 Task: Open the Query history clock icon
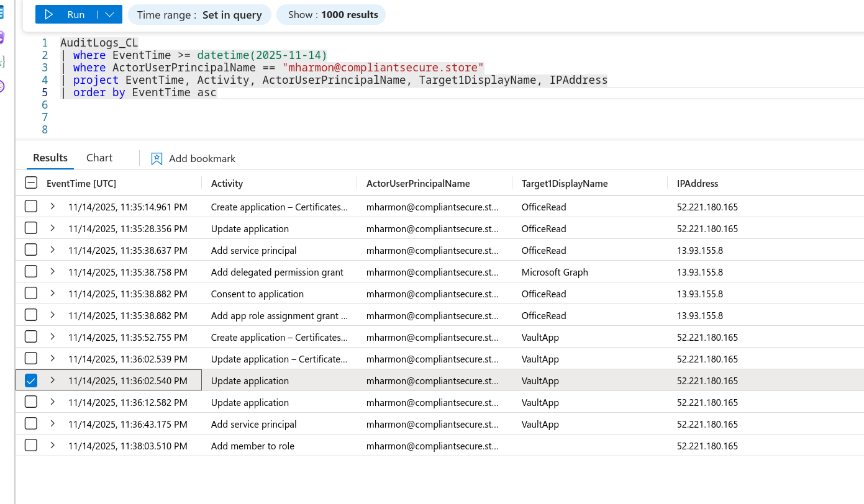pyautogui.click(x=2, y=86)
